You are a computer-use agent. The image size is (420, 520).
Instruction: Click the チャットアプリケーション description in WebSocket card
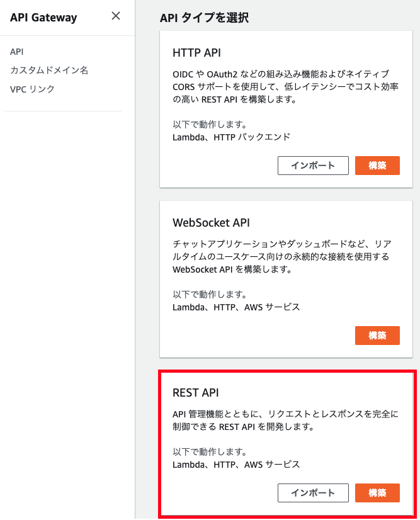click(x=282, y=256)
